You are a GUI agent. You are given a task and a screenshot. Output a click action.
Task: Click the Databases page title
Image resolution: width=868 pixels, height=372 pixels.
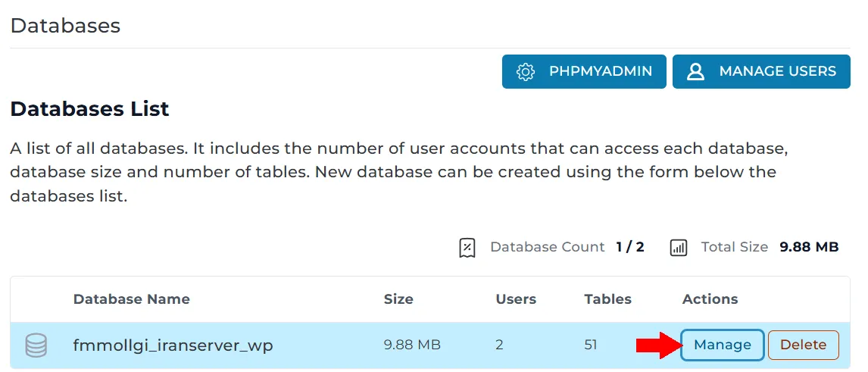(x=65, y=26)
